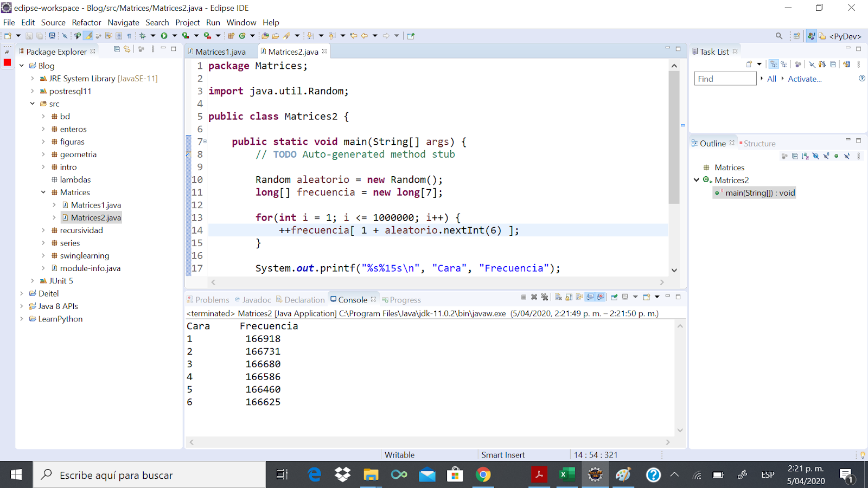The height and width of the screenshot is (488, 868).
Task: Remove all terminated launches from Console
Action: (x=545, y=297)
